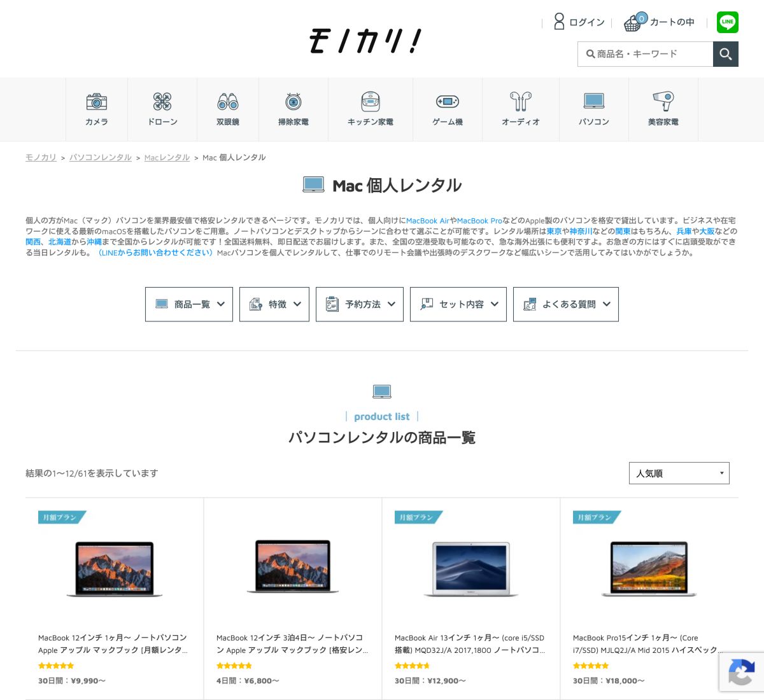Open the 神奈川 location link

pos(581,232)
